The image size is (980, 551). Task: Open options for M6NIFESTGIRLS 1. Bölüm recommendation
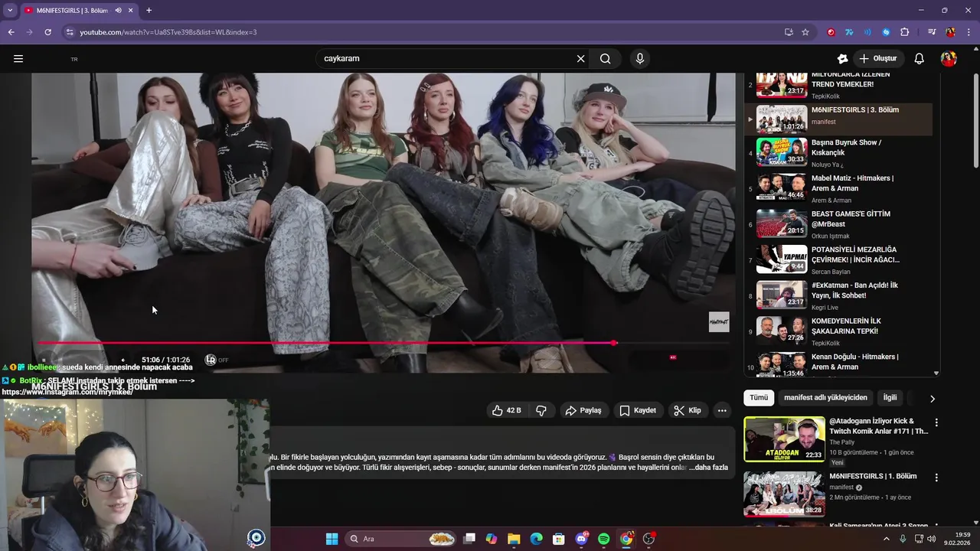click(x=936, y=478)
